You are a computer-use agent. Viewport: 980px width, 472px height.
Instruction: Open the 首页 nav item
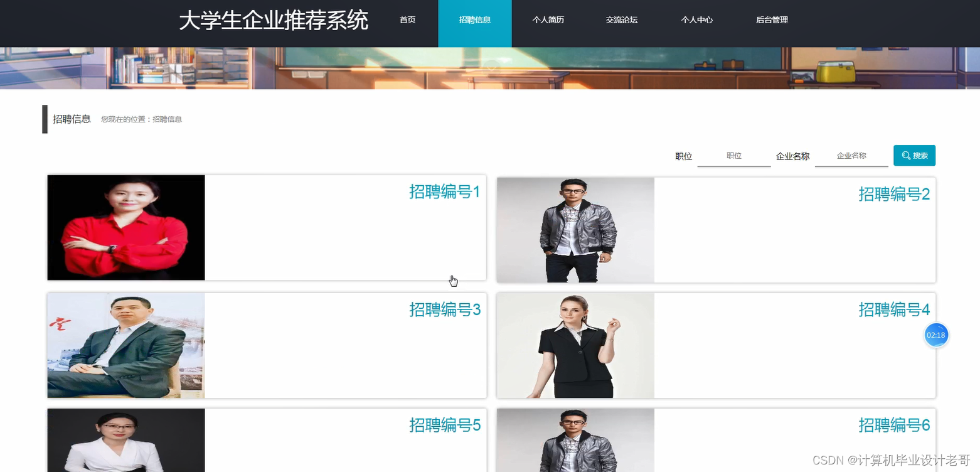tap(407, 20)
